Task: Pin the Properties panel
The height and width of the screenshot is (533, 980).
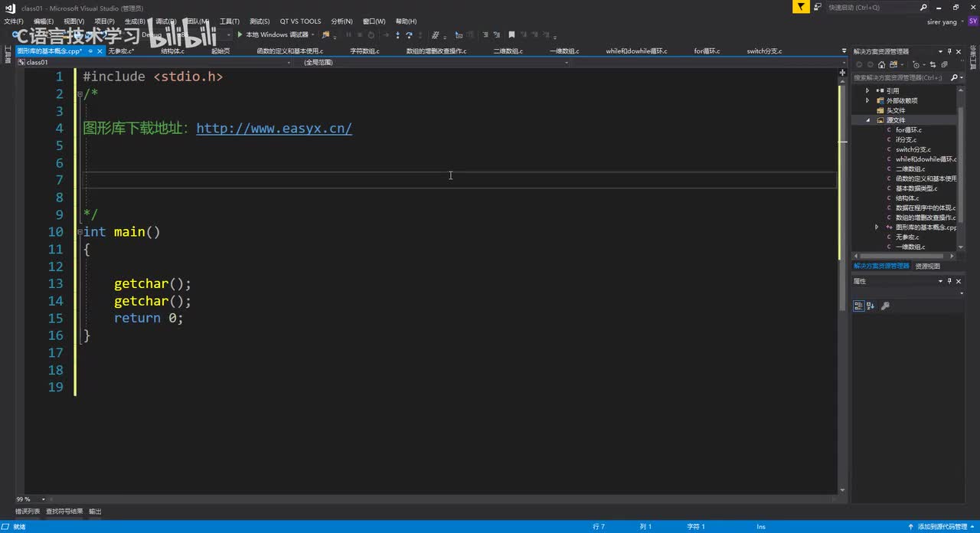Action: 949,281
